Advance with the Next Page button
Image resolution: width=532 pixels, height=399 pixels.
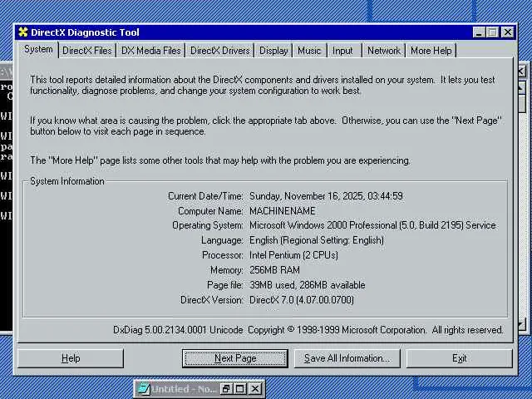point(234,358)
